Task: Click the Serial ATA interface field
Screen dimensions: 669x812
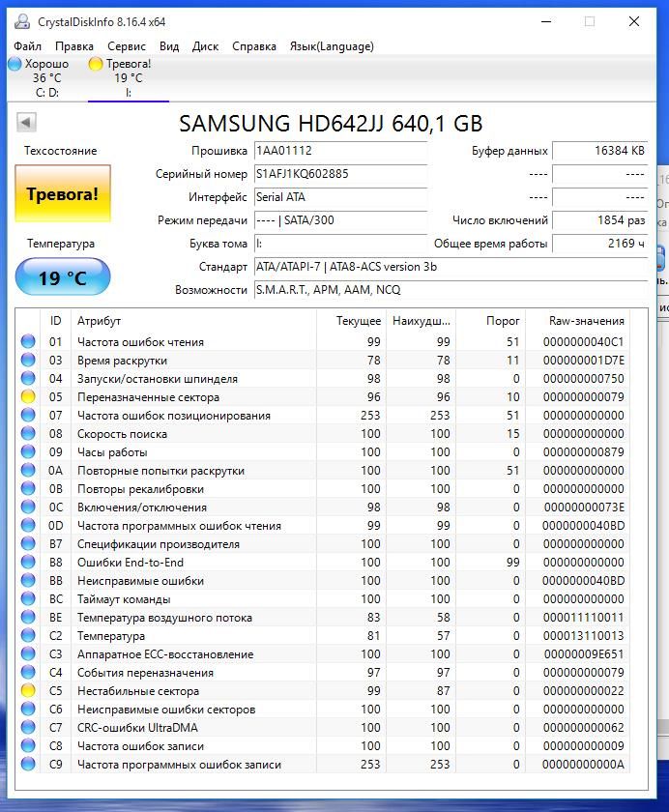Action: pyautogui.click(x=340, y=197)
